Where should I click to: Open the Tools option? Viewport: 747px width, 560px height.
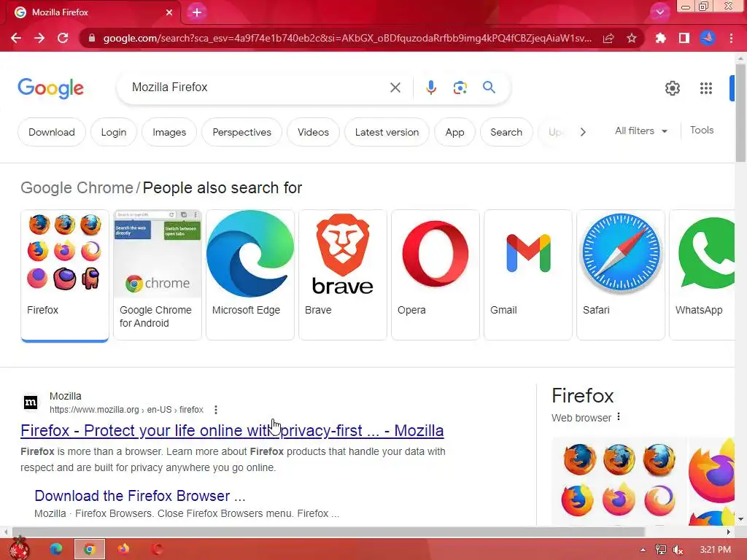702,130
